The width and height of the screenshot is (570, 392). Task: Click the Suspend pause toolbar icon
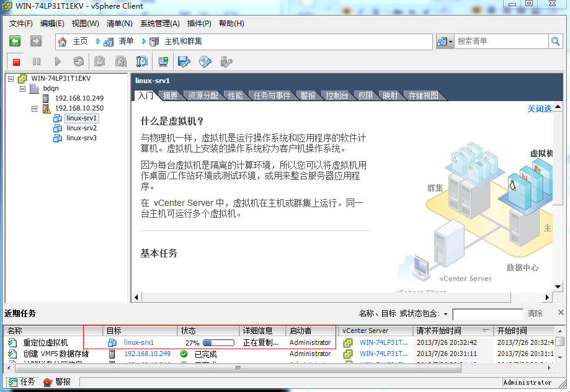[x=37, y=61]
